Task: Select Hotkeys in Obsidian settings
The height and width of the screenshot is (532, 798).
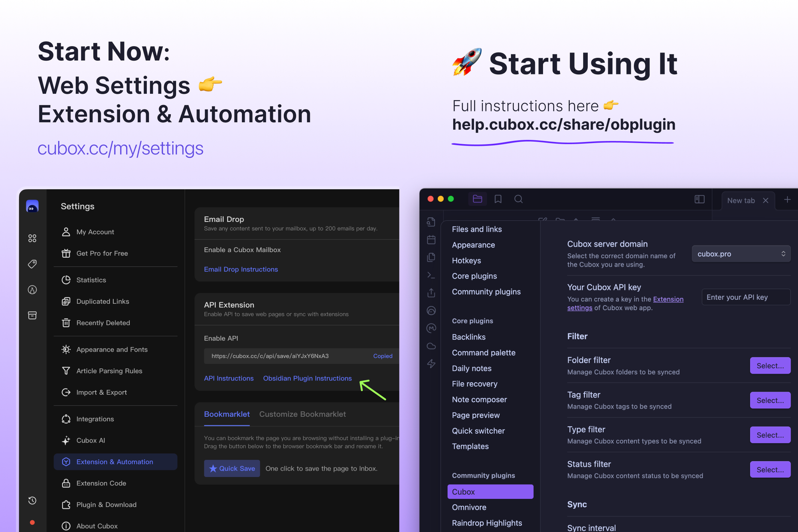Action: (466, 261)
